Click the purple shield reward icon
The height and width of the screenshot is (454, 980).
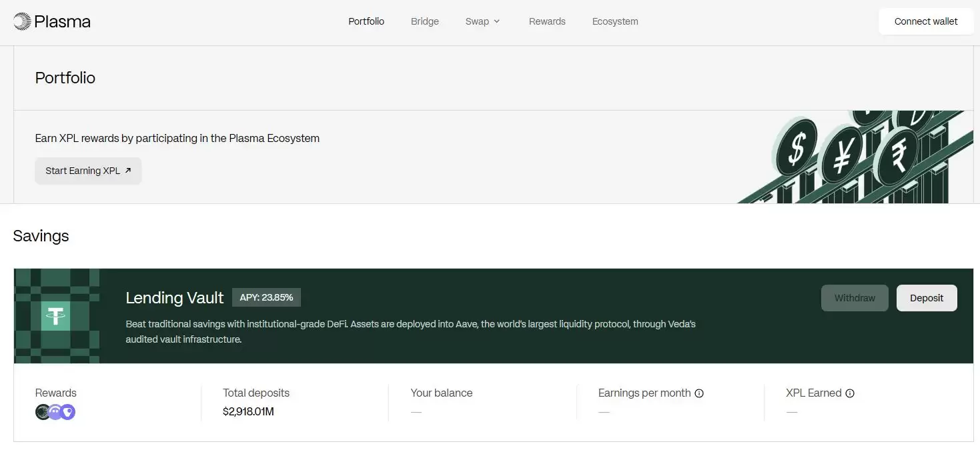tap(68, 412)
